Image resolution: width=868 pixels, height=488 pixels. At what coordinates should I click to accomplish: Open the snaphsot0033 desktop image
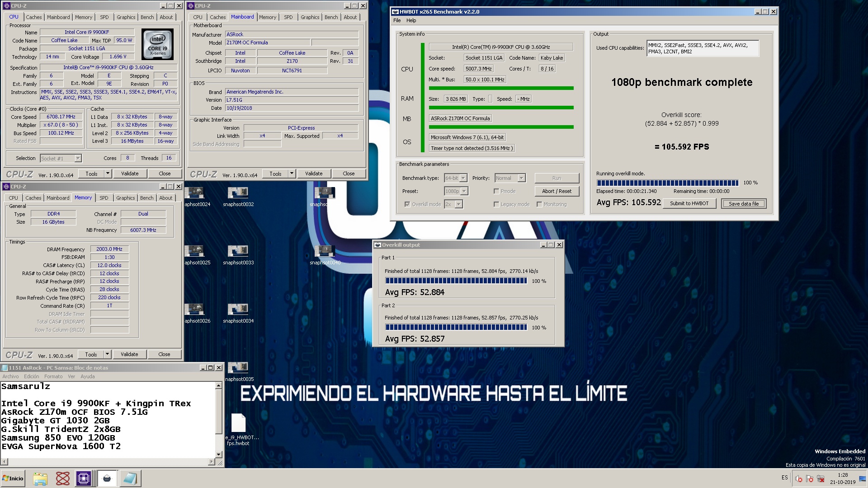[x=238, y=255]
